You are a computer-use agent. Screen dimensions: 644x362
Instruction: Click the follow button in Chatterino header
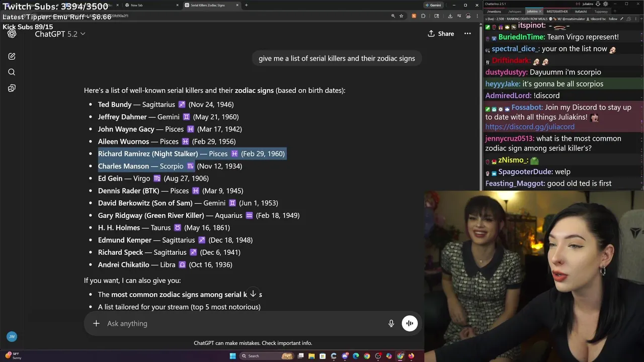coord(613,19)
